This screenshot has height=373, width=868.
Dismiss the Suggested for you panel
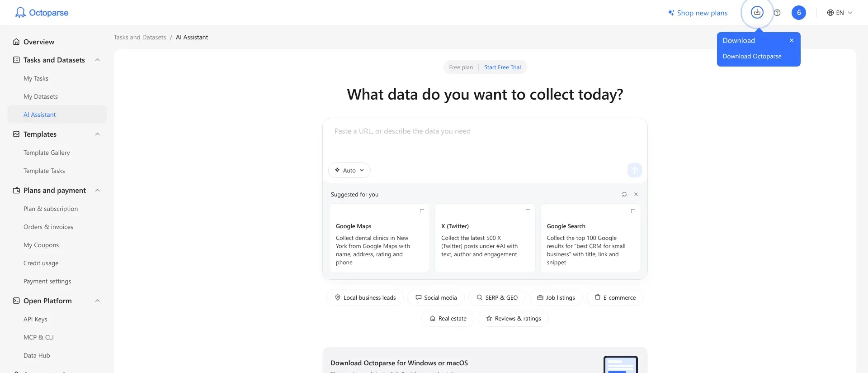[636, 194]
